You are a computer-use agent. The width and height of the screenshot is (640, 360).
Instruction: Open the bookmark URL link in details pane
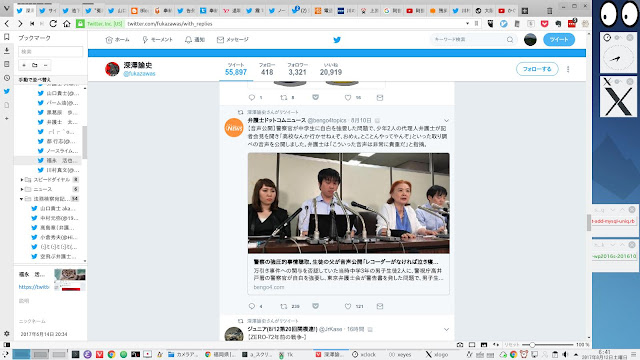34,287
